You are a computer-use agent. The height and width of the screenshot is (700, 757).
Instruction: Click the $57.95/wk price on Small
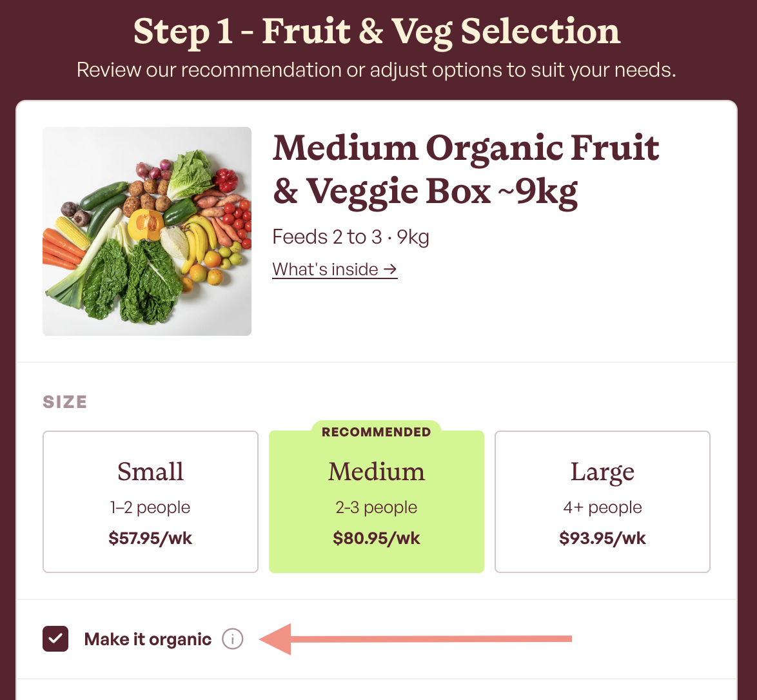pos(151,538)
